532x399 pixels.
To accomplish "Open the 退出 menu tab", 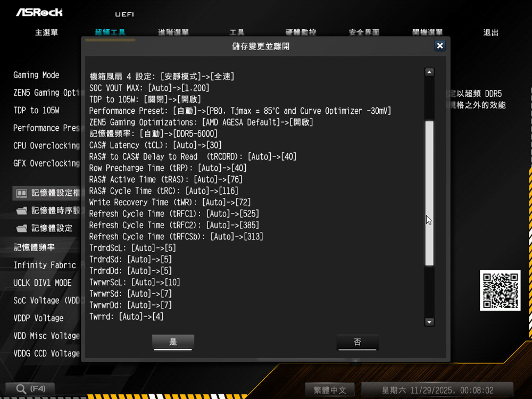I will [491, 32].
